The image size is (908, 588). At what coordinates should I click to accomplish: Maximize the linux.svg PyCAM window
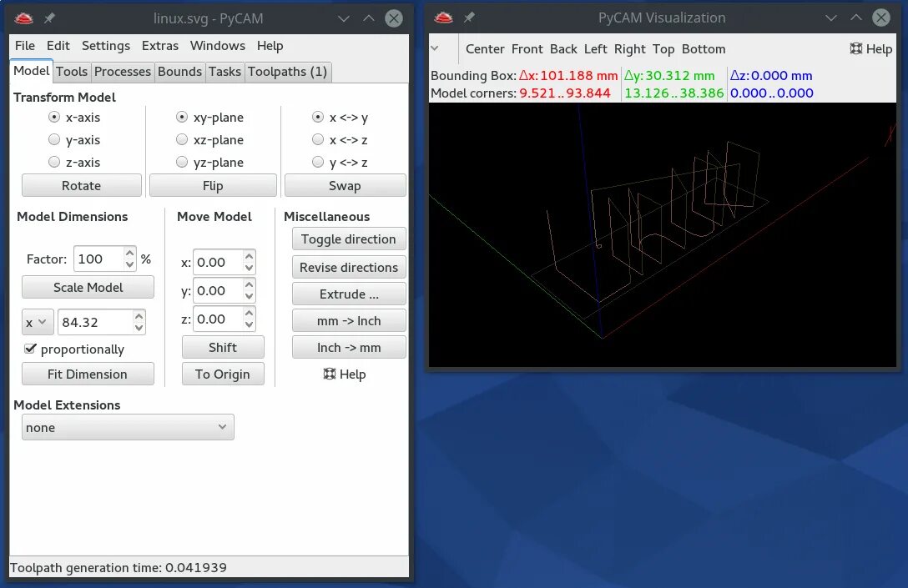point(369,18)
